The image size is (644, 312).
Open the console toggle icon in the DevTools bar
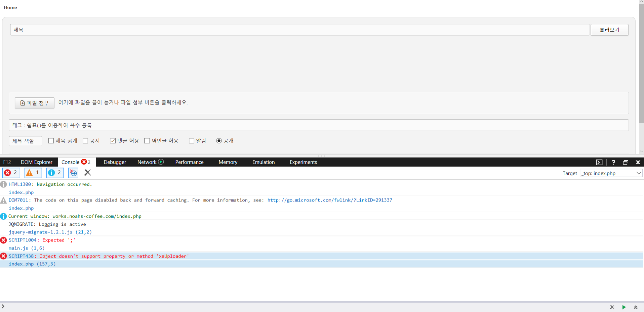(x=599, y=162)
